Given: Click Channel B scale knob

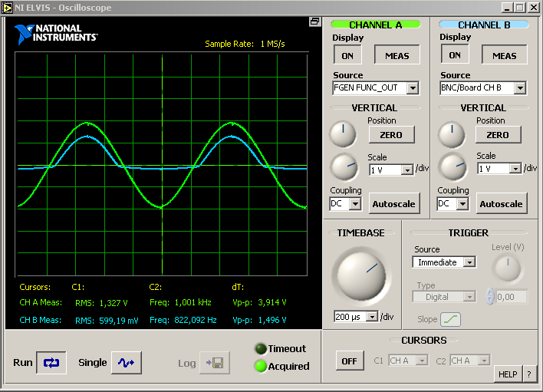Looking at the screenshot, I should point(453,167).
